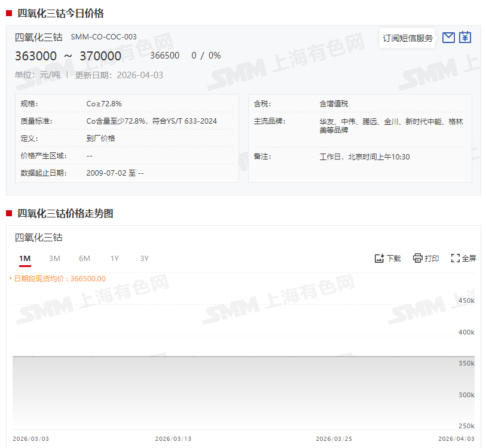Screen dimensions: 486x448
Task: Click the 四氧化三钴 product name in price card
Action: coord(38,37)
